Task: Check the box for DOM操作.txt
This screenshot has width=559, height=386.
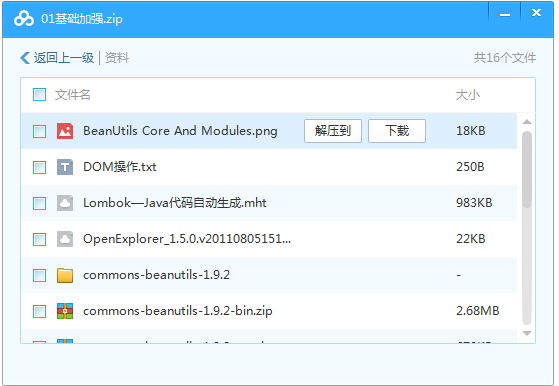Action: 39,167
